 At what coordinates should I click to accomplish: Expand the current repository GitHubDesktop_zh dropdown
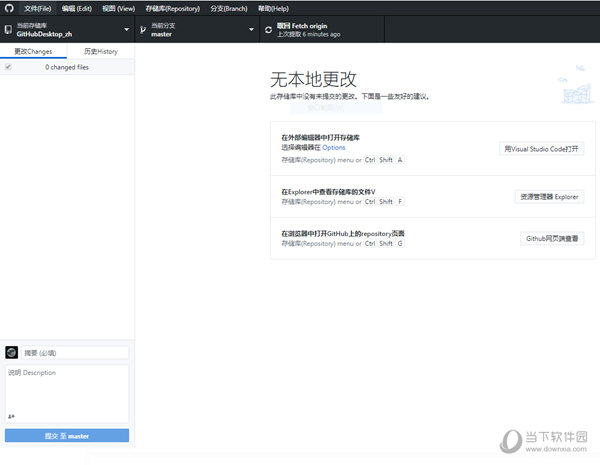67,29
